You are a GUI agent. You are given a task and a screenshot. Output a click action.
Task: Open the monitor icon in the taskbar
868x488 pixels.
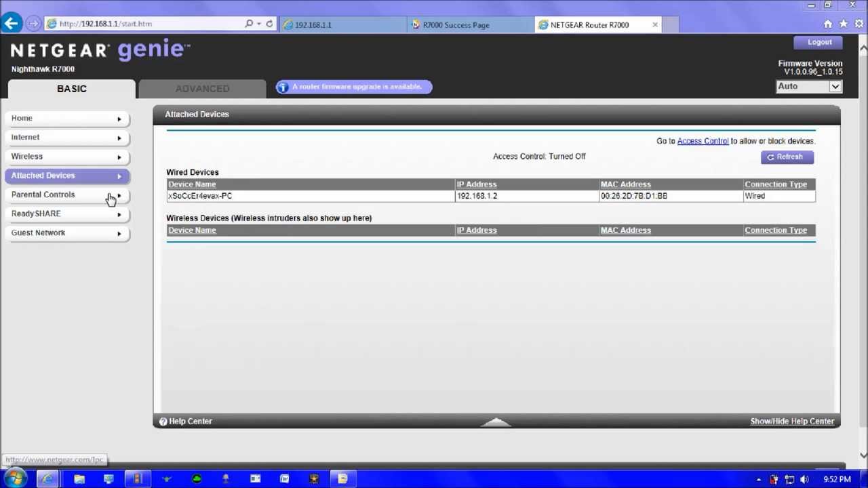(x=108, y=479)
